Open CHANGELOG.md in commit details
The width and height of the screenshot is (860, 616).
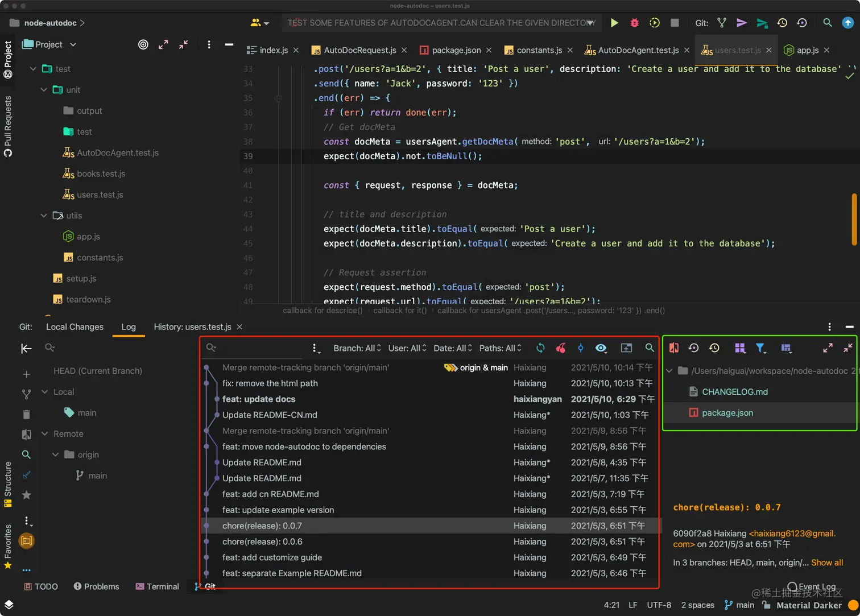[734, 392]
